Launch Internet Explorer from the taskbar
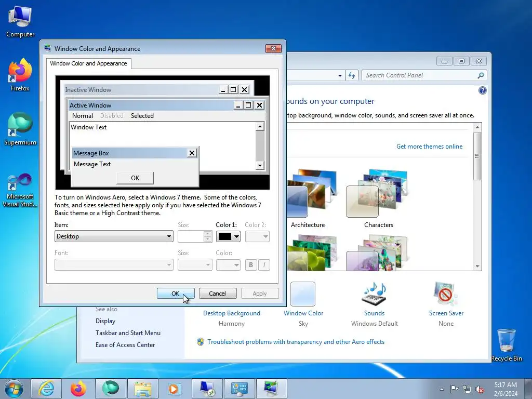 point(46,389)
